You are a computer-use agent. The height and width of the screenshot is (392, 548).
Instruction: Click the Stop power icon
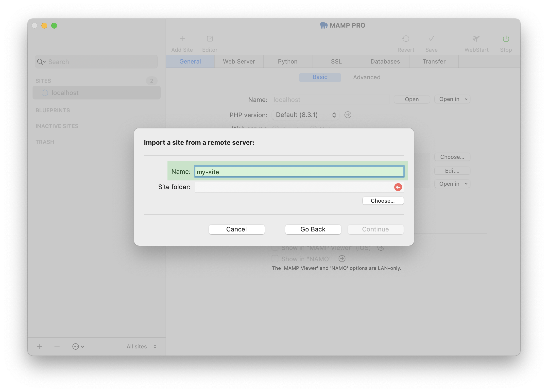(506, 39)
